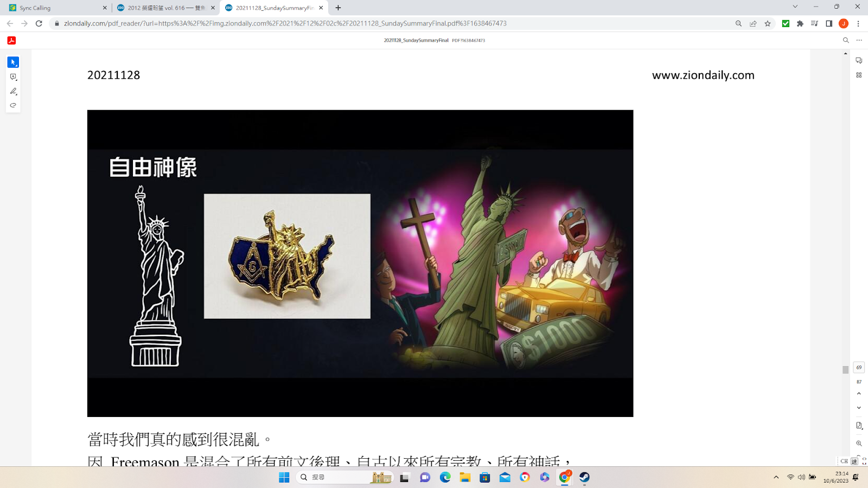
Task: Open File Explorer from taskbar
Action: (x=465, y=477)
